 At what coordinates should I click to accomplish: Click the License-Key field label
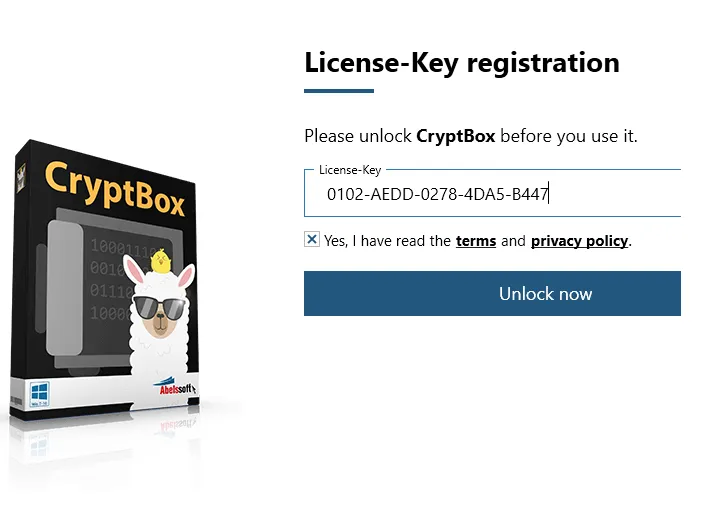pyautogui.click(x=350, y=171)
